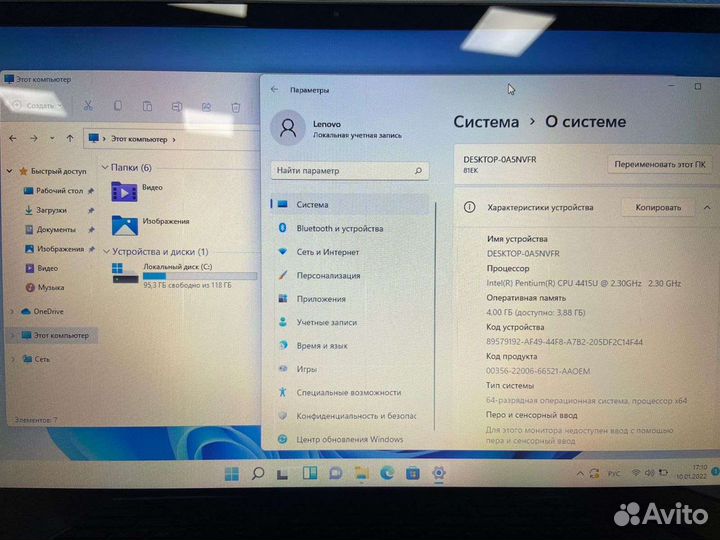
Task: Show hidden tray icons chevron
Action: pyautogui.click(x=580, y=473)
